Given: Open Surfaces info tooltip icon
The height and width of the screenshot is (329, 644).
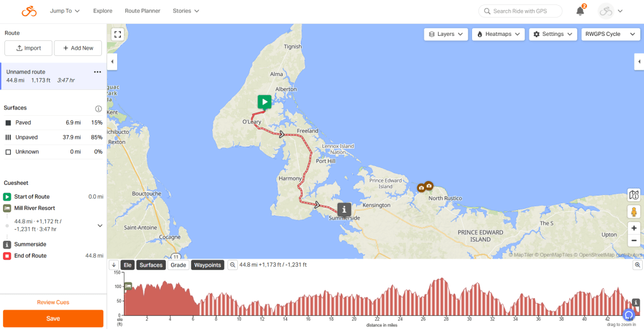Looking at the screenshot, I should [x=98, y=108].
